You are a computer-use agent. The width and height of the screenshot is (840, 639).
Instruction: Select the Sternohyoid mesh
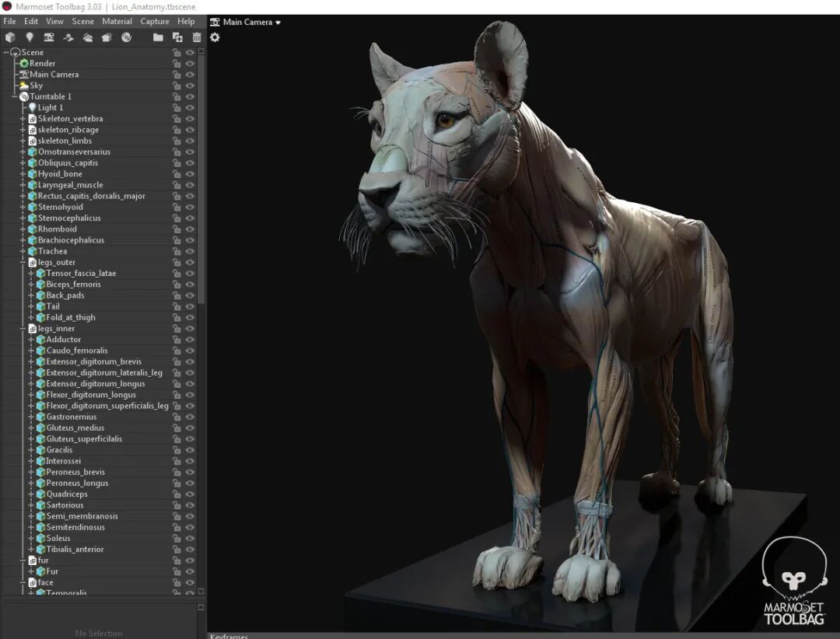click(61, 208)
